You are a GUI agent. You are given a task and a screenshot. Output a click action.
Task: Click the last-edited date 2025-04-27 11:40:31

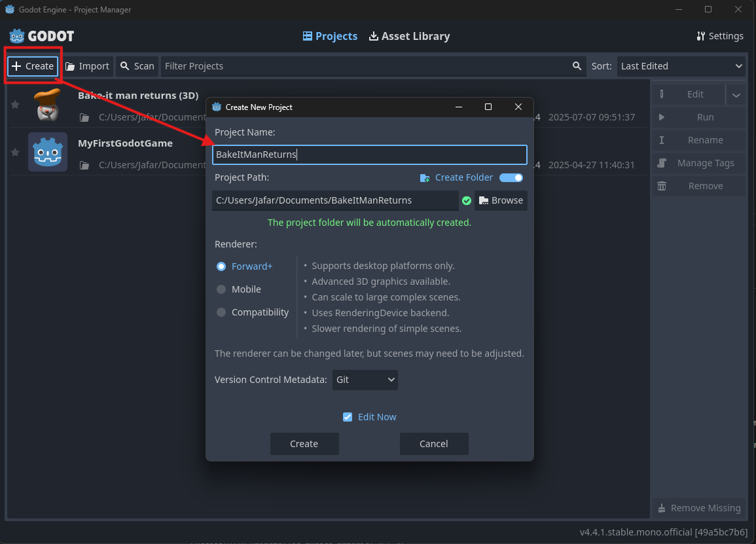tap(592, 165)
